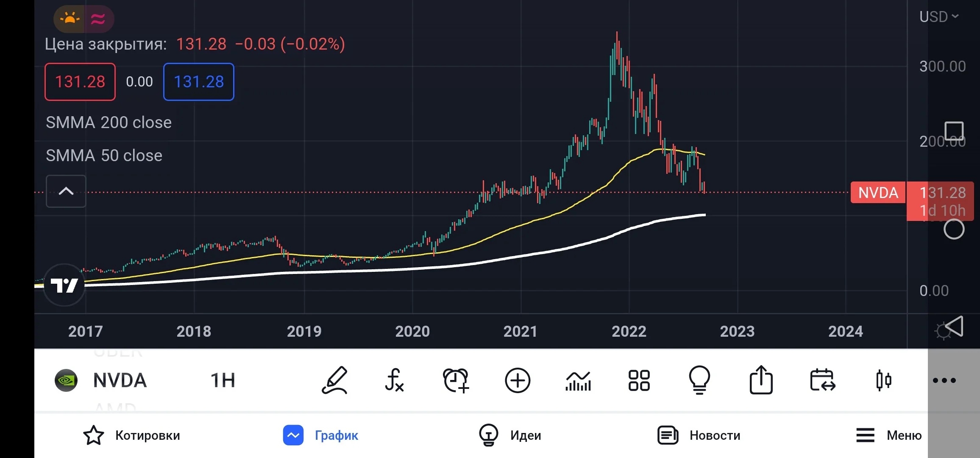
Task: Open the lightbulb ideas icon in toolbar
Action: [x=699, y=380]
